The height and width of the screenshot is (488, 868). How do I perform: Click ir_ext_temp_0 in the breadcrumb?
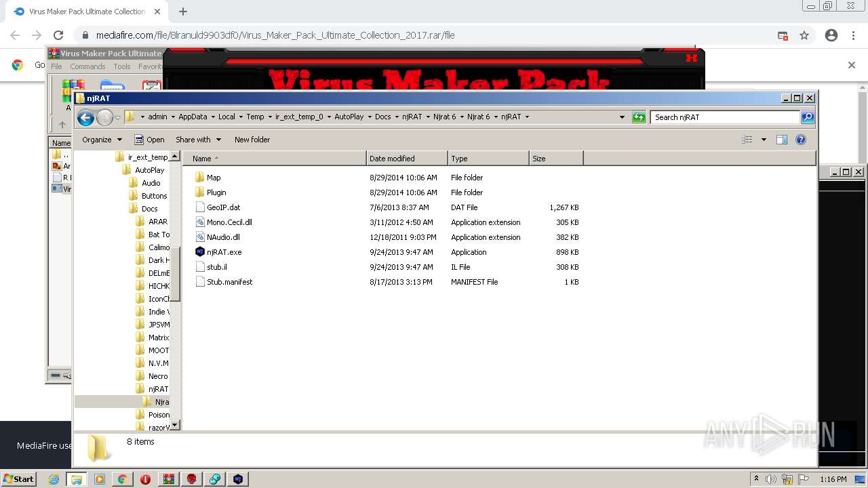click(299, 117)
